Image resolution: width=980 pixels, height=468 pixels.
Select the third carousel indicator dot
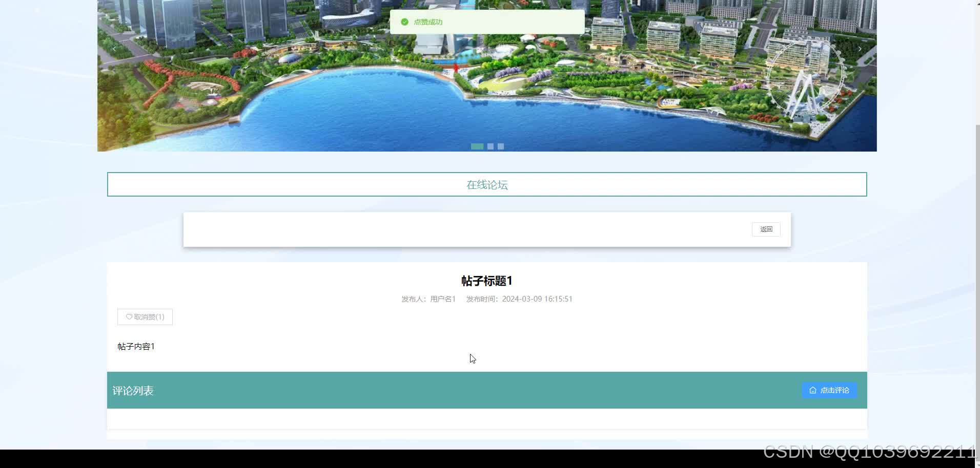click(x=501, y=146)
